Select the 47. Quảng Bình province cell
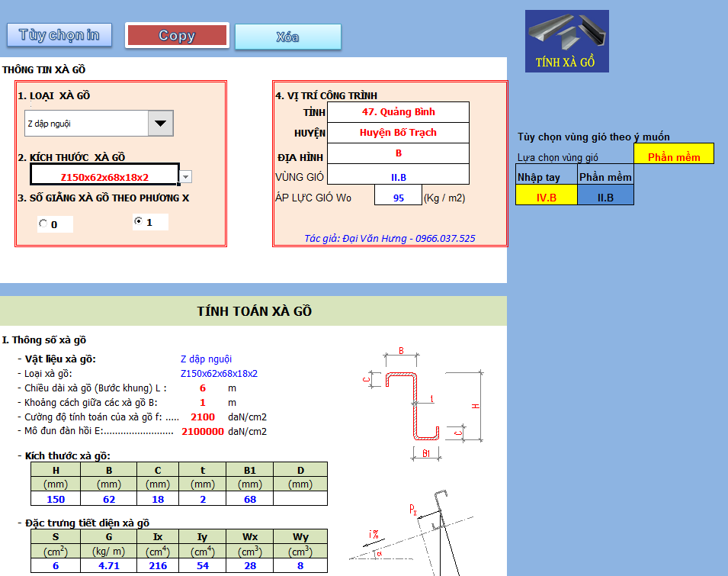 pos(399,112)
